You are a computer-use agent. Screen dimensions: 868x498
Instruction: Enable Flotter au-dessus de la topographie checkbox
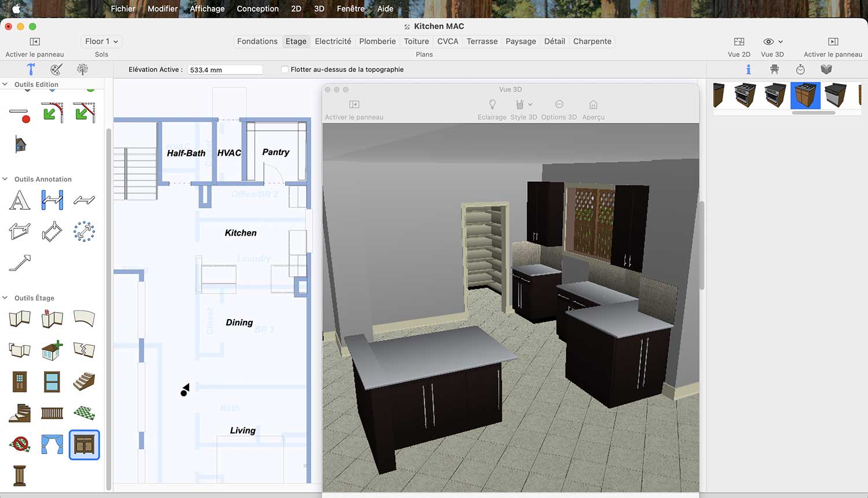pyautogui.click(x=285, y=69)
